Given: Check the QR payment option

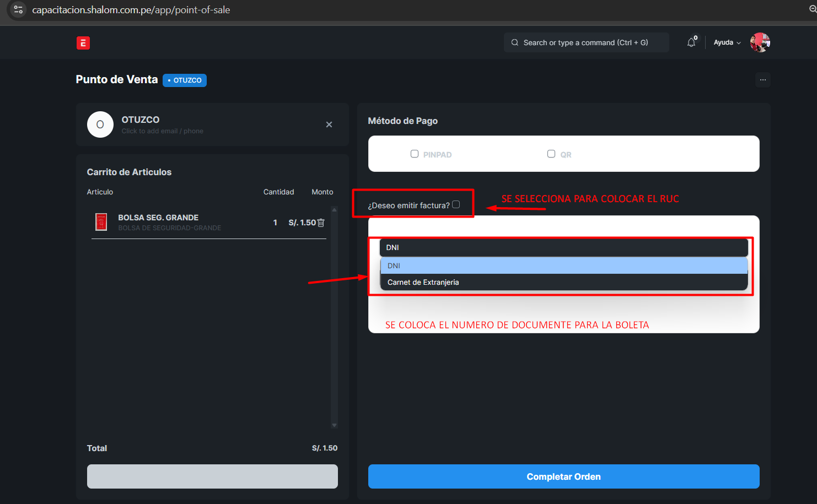Looking at the screenshot, I should click(551, 154).
